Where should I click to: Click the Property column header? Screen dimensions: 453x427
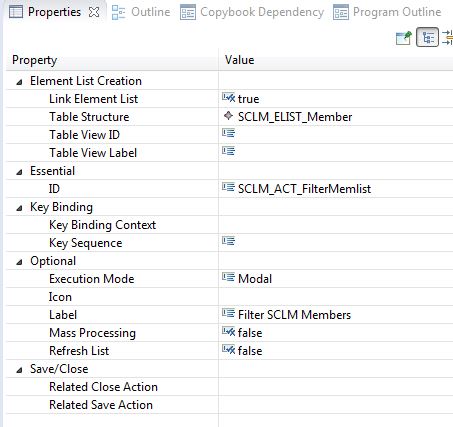tap(112, 60)
